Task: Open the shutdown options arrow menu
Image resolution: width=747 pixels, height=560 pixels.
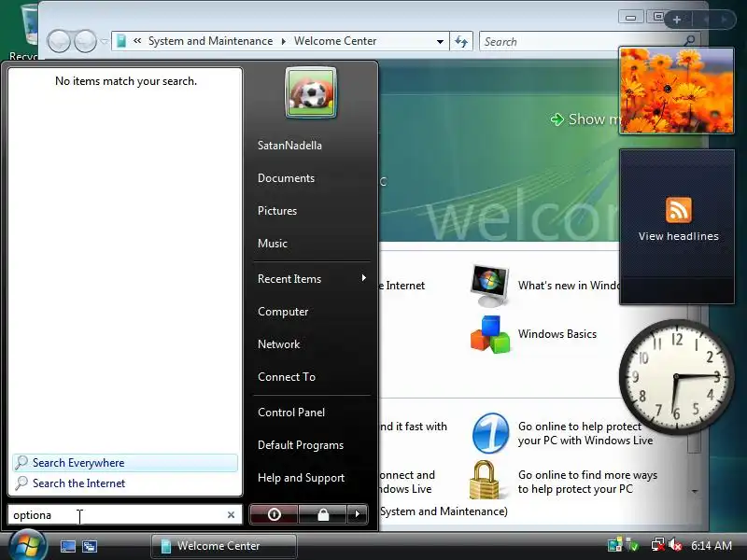Action: 358,514
